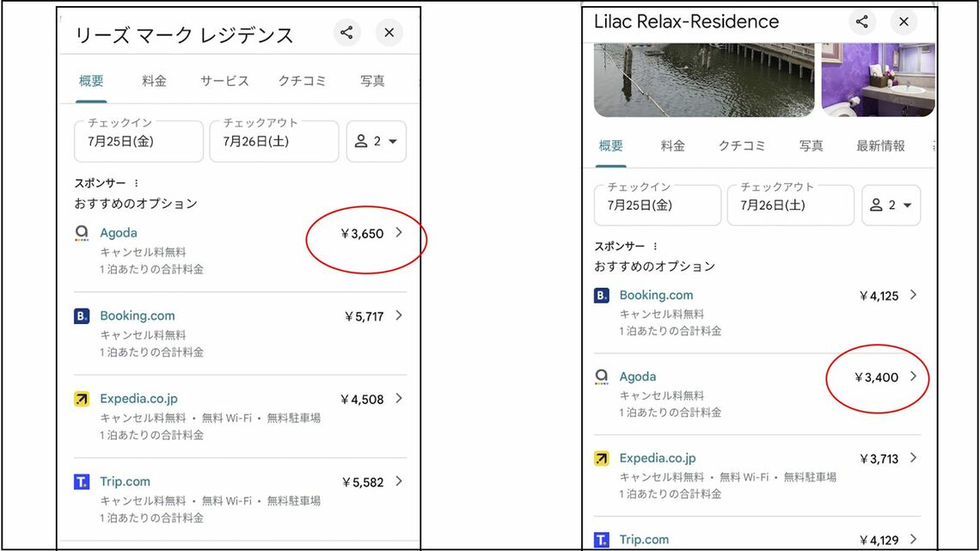Switch to クチコミ tab in left panel

pyautogui.click(x=302, y=81)
